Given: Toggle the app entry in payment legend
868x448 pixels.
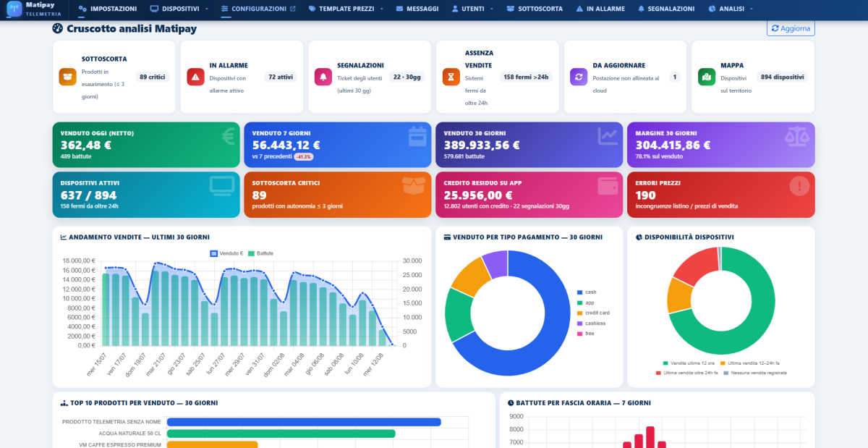Looking at the screenshot, I should coord(585,303).
